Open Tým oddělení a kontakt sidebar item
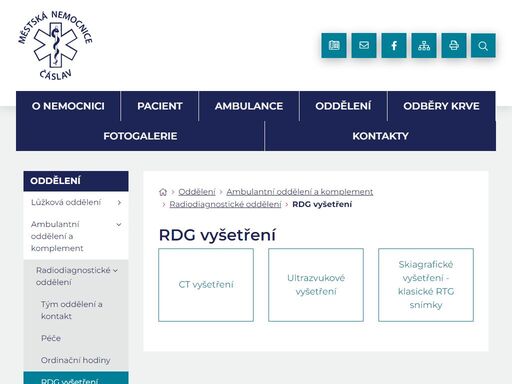Image resolution: width=512 pixels, height=384 pixels. click(72, 310)
